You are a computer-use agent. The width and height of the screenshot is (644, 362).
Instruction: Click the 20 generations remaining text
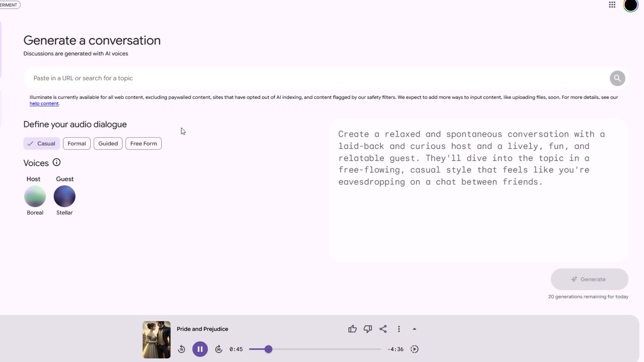tap(588, 297)
